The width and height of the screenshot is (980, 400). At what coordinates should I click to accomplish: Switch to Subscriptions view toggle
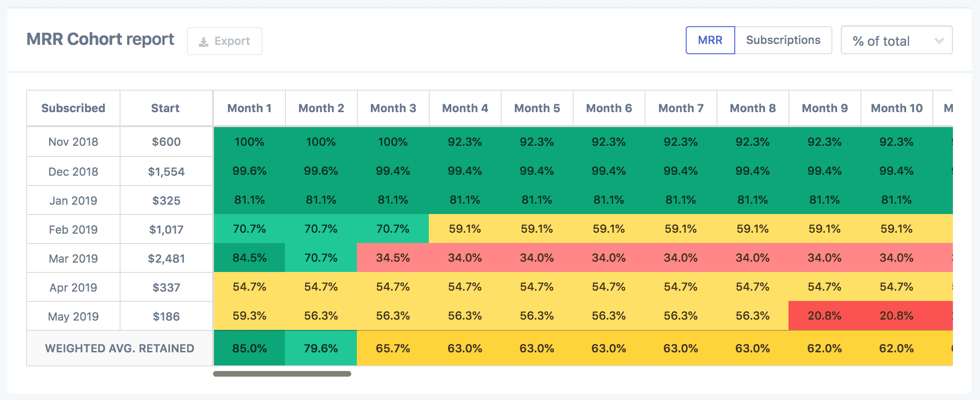coord(783,40)
